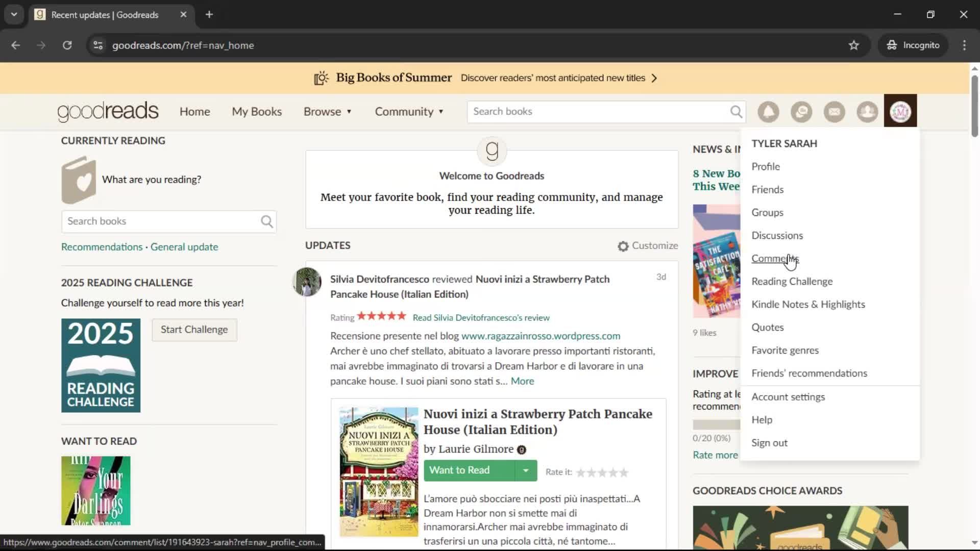Screen dimensions: 980x551
Task: Sign out from user menu
Action: (769, 443)
